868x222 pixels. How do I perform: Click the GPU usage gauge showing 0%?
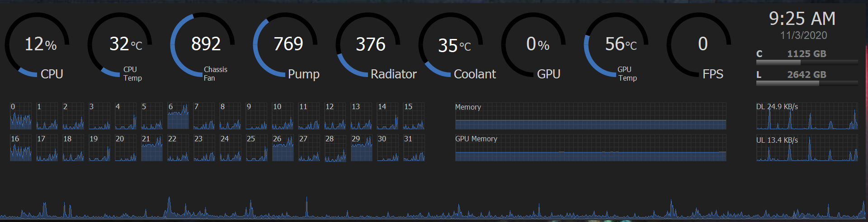pyautogui.click(x=533, y=45)
